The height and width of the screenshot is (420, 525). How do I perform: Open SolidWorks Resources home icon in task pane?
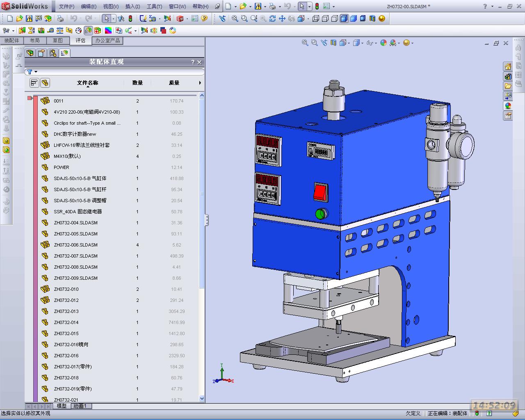[508, 66]
